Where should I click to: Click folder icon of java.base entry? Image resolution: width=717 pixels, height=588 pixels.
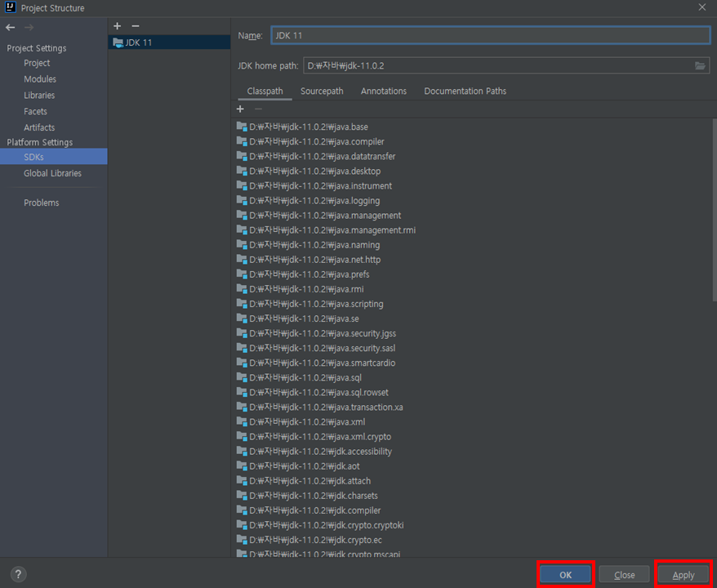pos(242,127)
